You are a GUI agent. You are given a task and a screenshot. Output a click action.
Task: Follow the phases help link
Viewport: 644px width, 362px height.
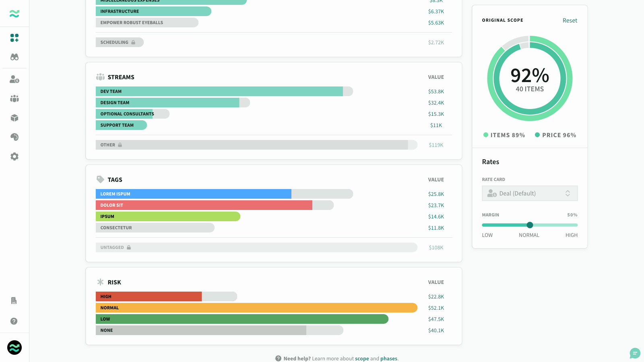click(388, 358)
